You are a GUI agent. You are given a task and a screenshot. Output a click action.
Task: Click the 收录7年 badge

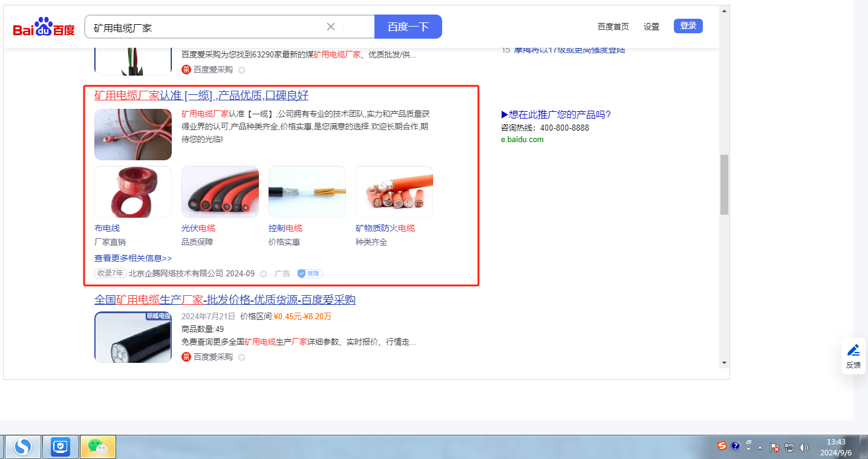coord(110,273)
